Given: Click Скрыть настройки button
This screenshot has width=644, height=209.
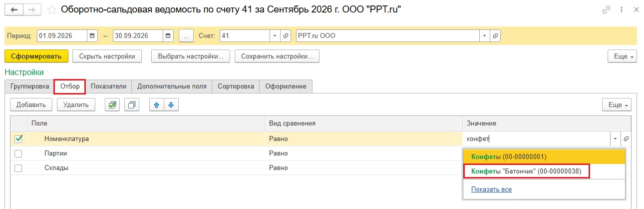Looking at the screenshot, I should click(107, 56).
